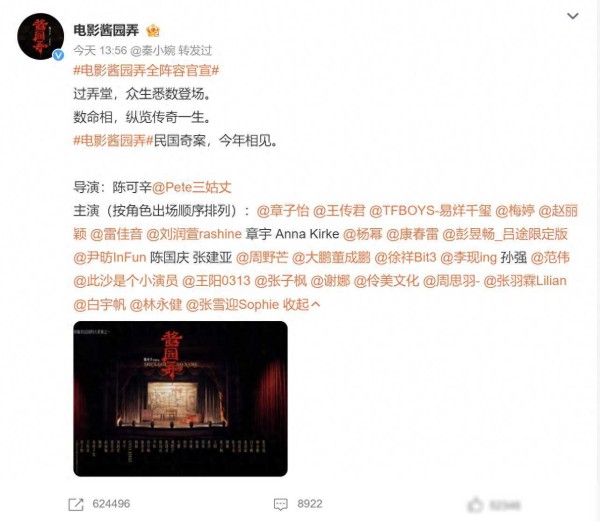Screen dimensions: 600x522
Task: Collapse the post text with 收起
Action: 301,304
